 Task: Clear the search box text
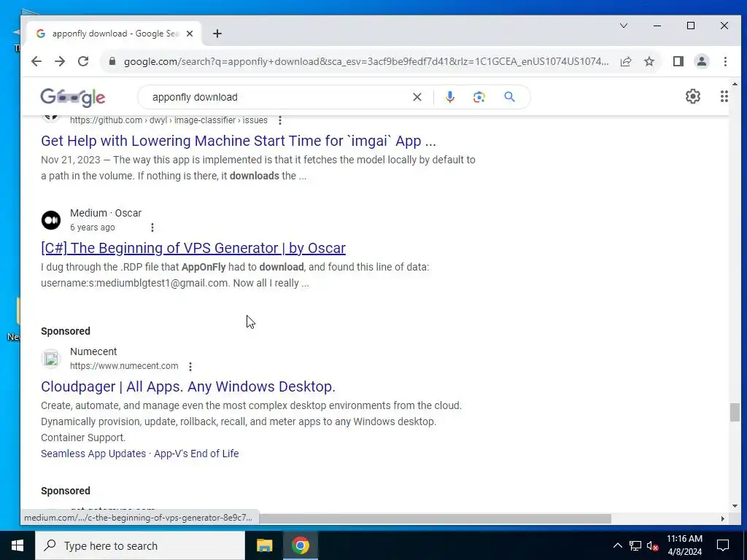pos(417,97)
